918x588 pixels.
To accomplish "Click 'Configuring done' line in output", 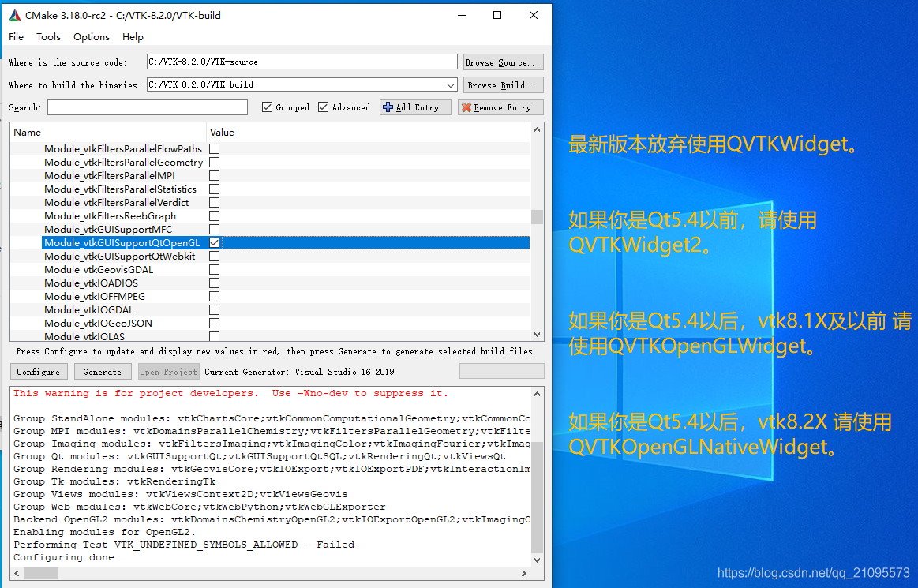I will (x=64, y=557).
